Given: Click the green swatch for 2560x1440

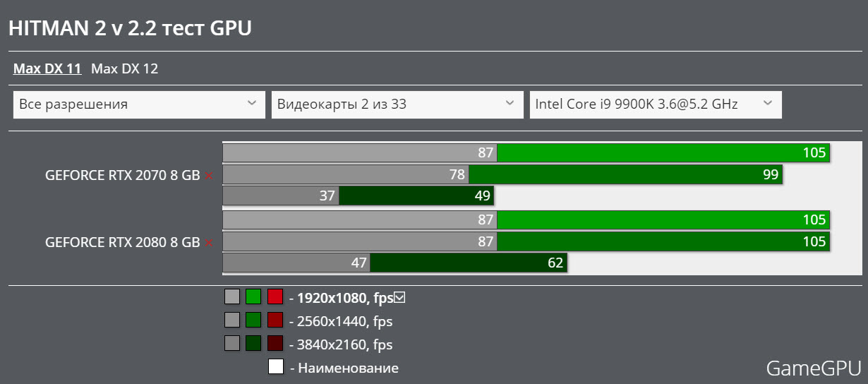Looking at the screenshot, I should point(253,320).
